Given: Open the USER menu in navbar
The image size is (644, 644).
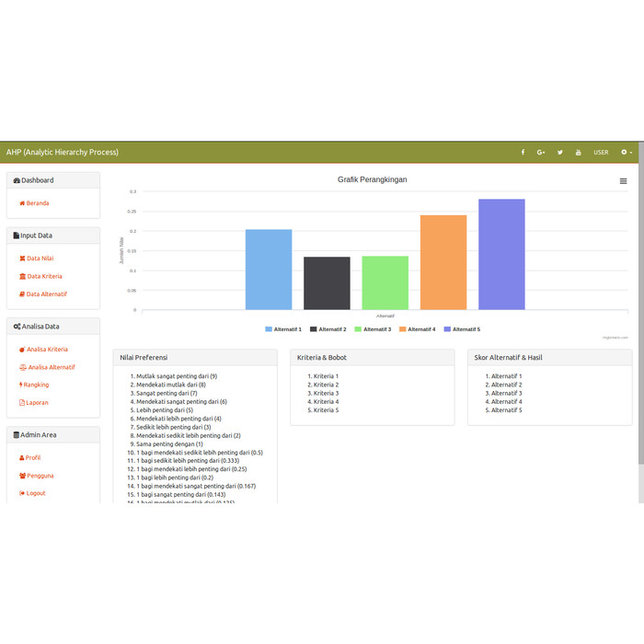Looking at the screenshot, I should click(x=601, y=153).
